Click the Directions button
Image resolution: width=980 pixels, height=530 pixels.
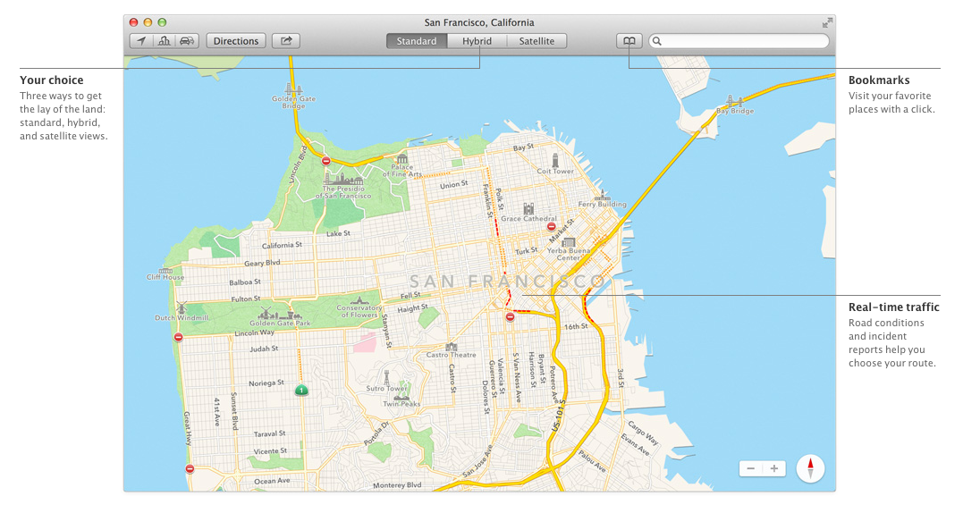236,41
